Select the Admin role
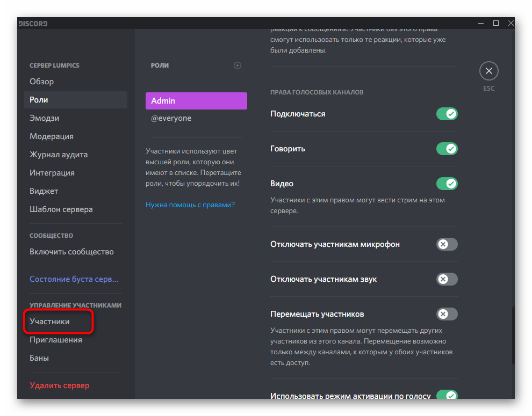 point(196,101)
